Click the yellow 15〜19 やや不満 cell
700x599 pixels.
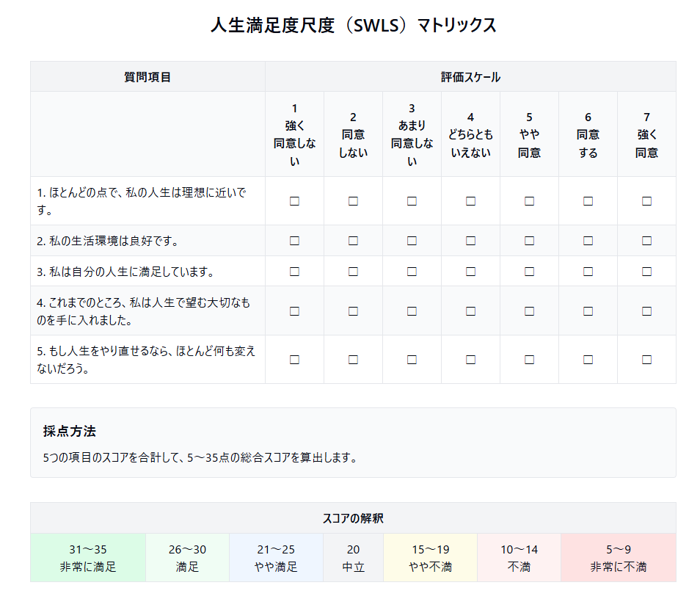point(430,558)
